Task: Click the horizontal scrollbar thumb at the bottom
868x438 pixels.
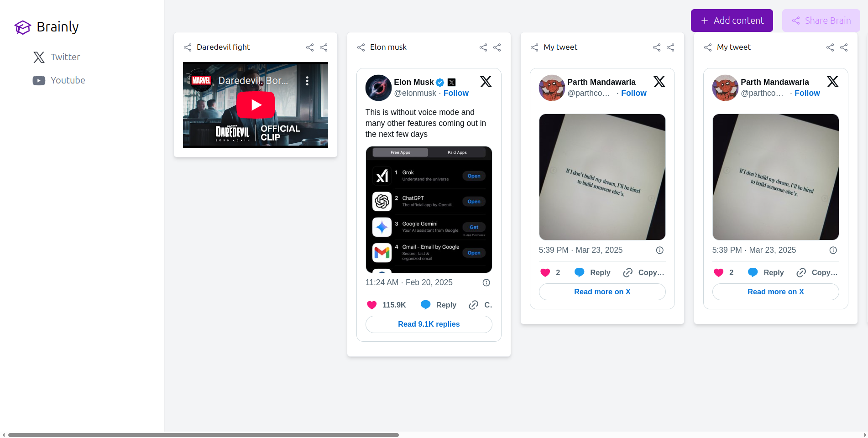Action: click(x=204, y=435)
